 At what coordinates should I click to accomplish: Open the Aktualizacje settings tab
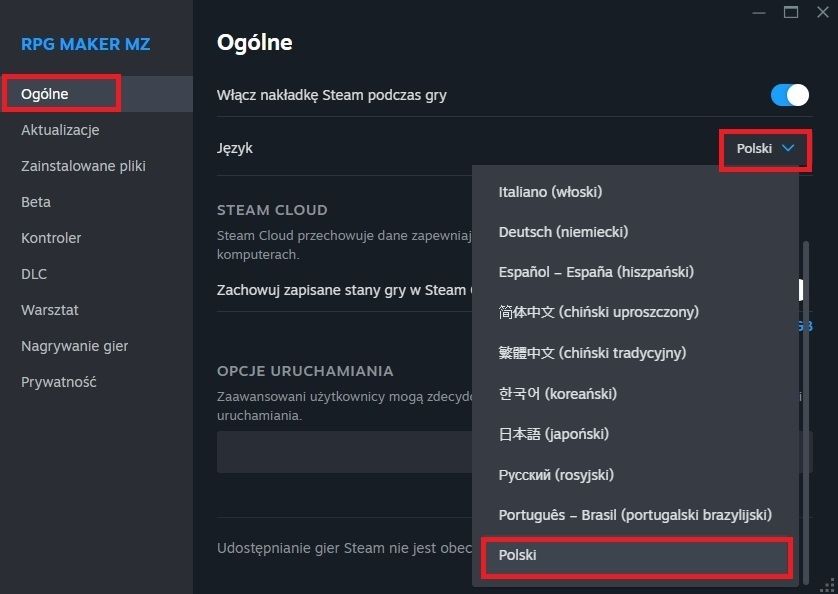point(60,130)
